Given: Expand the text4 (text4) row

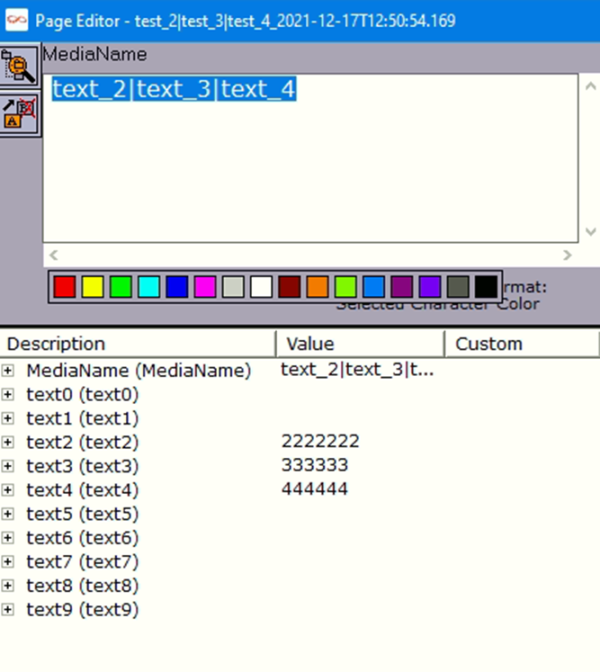Looking at the screenshot, I should [x=8, y=490].
